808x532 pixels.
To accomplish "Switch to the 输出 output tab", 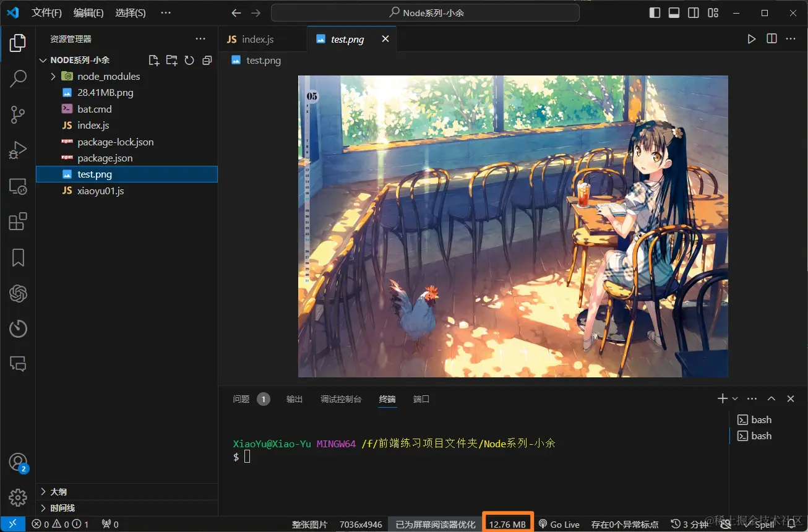I will (x=294, y=399).
